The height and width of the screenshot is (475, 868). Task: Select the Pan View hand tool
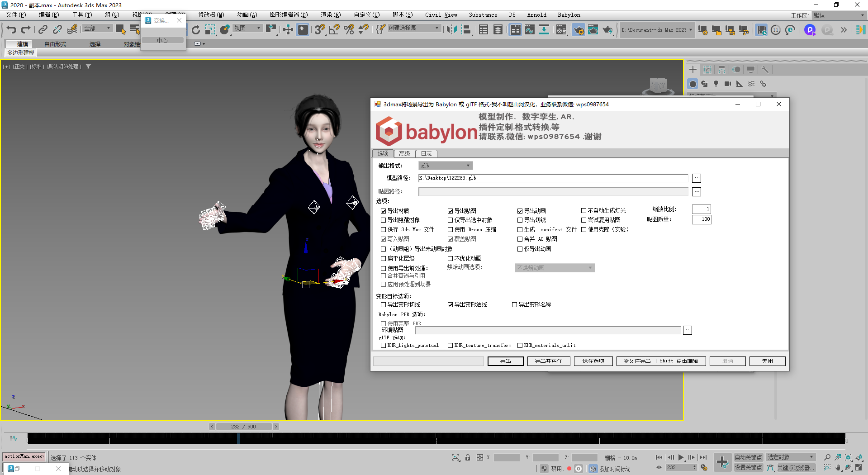coord(838,467)
